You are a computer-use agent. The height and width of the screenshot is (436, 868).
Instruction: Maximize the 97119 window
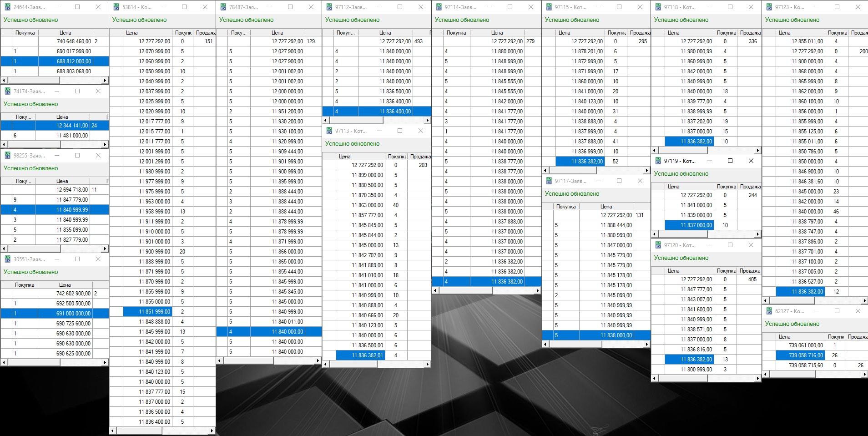point(730,161)
